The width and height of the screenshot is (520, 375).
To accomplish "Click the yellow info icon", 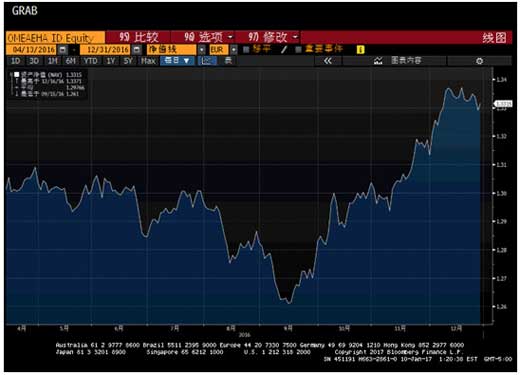I will pos(361,50).
